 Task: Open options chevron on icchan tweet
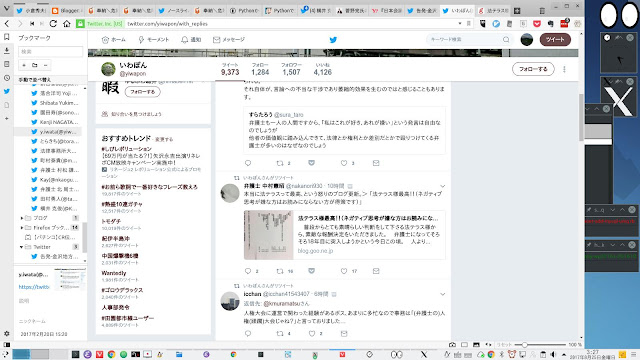click(442, 294)
